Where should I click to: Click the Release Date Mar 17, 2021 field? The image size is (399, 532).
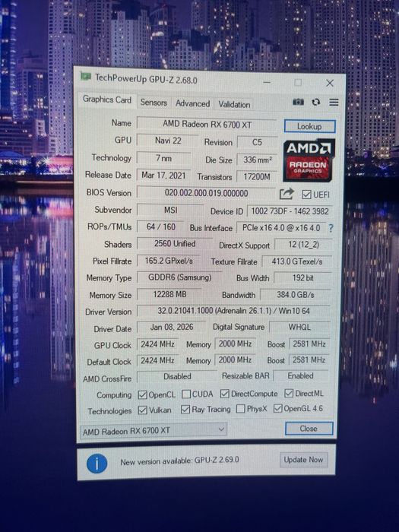click(x=163, y=176)
